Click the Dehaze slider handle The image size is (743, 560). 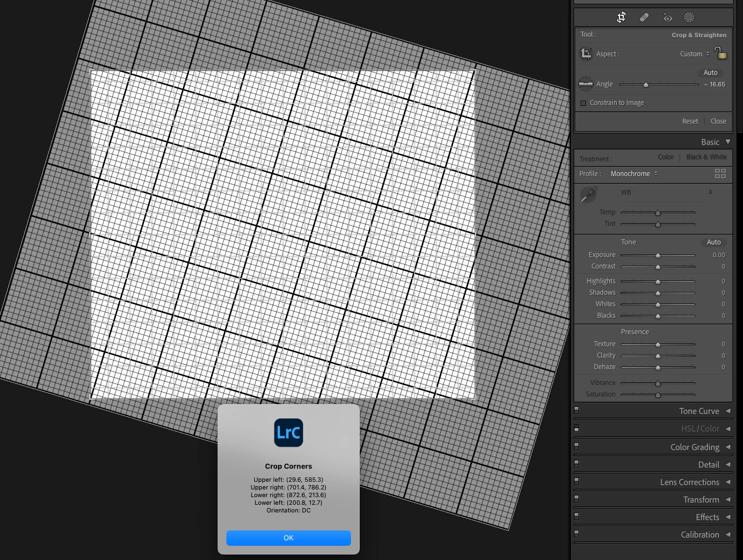click(658, 367)
